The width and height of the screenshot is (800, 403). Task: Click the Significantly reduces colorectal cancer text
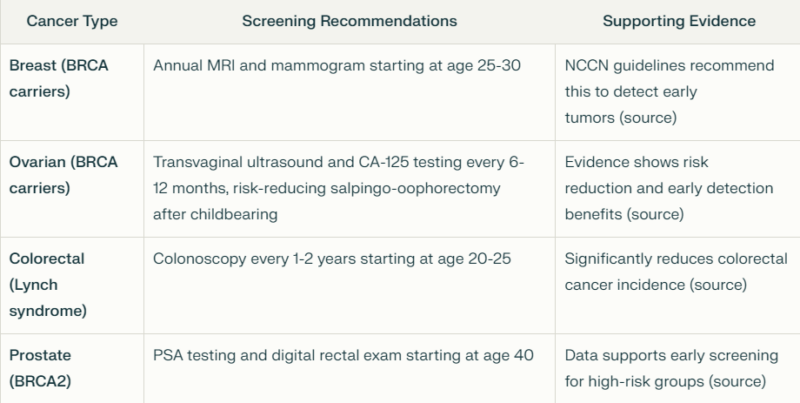point(676,272)
